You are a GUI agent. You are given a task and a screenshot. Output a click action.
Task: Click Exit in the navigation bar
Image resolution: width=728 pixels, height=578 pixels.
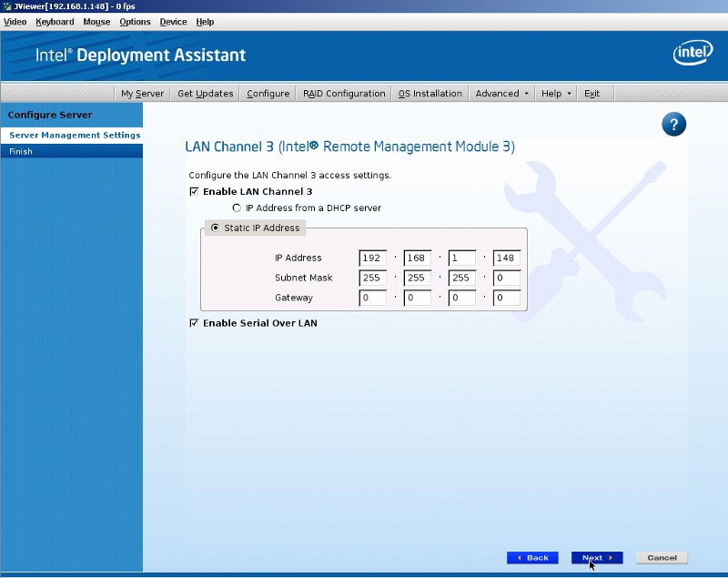click(591, 94)
